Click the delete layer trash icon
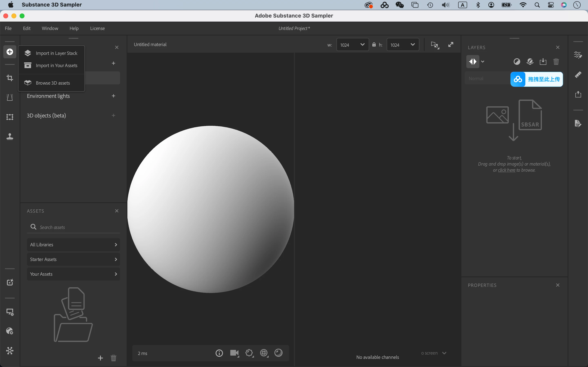Screen dimensions: 588x367 [556, 62]
